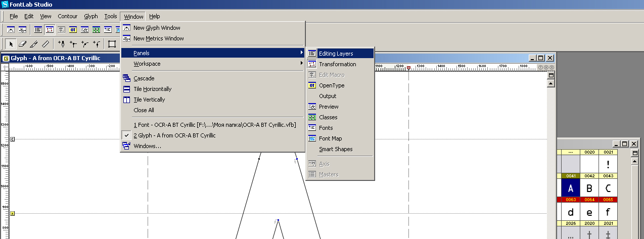Click the 0065 code label above f
644x239 pixels.
pyautogui.click(x=609, y=200)
